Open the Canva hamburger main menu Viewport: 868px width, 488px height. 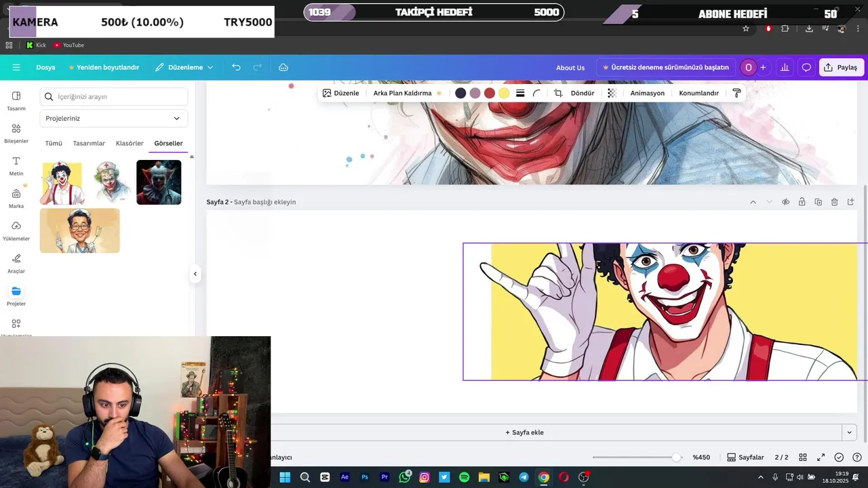click(16, 67)
